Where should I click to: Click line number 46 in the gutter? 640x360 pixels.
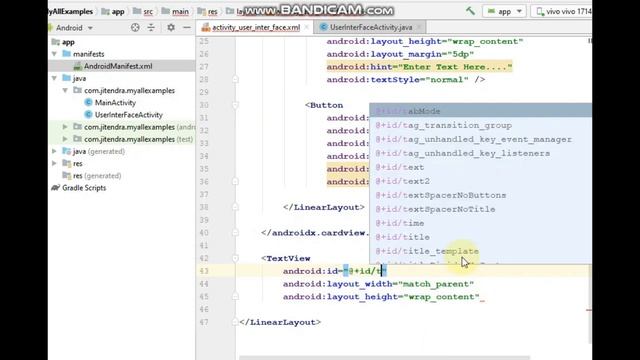(204, 309)
